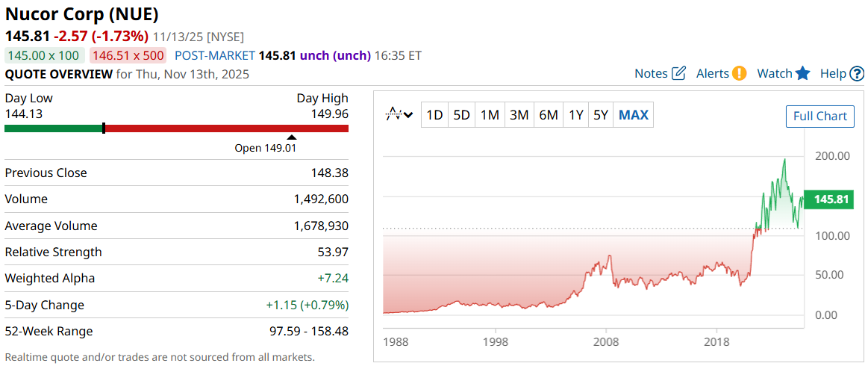Select the 5D chart range

(462, 115)
